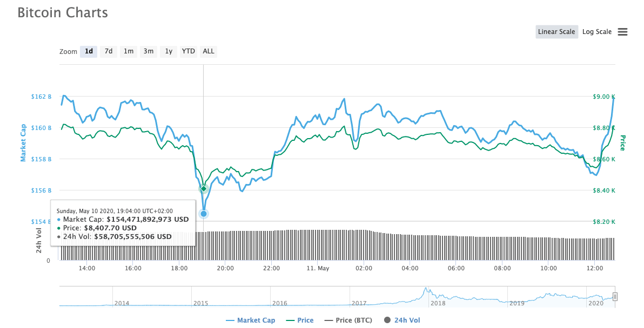The image size is (644, 328).
Task: Click the green Price diamond marker
Action: pos(204,189)
